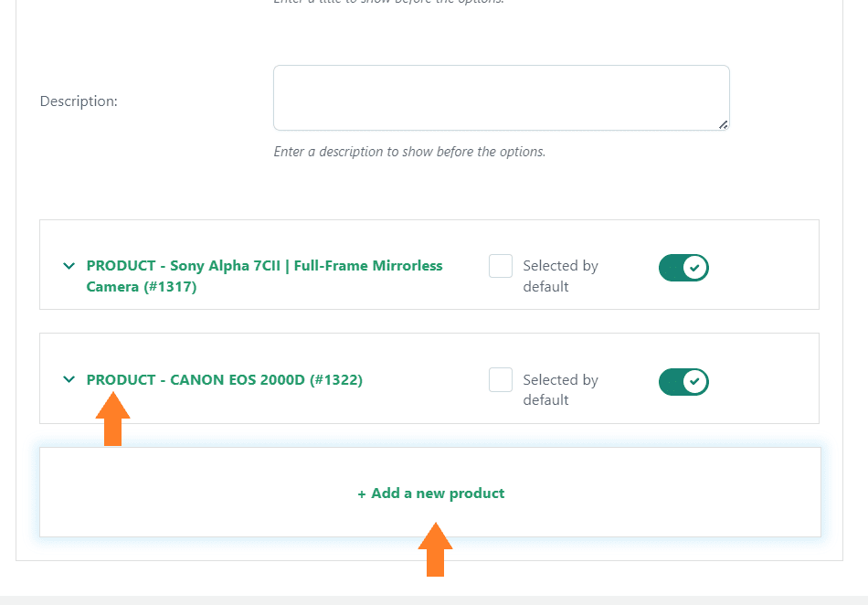Open PRODUCT - CANON EOS 2000D (#1322) title
This screenshot has width=868, height=605.
tap(224, 379)
